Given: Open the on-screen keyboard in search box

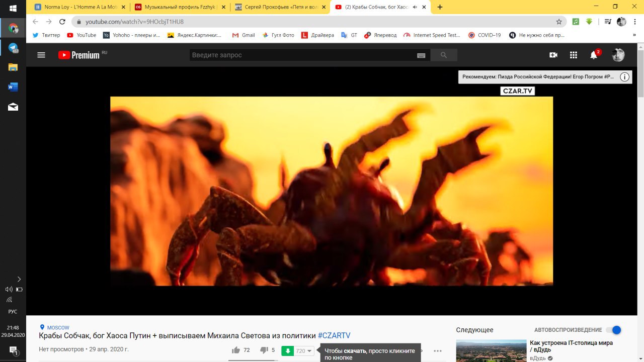Looking at the screenshot, I should (x=422, y=55).
